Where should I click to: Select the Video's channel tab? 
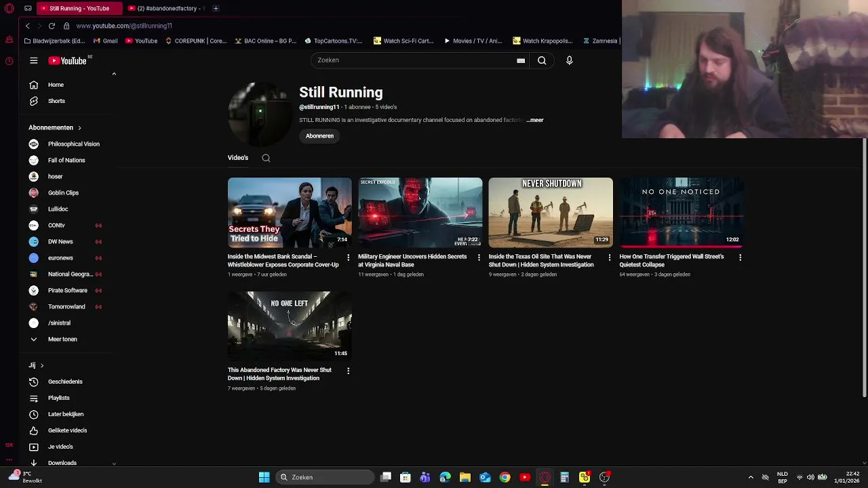[238, 158]
